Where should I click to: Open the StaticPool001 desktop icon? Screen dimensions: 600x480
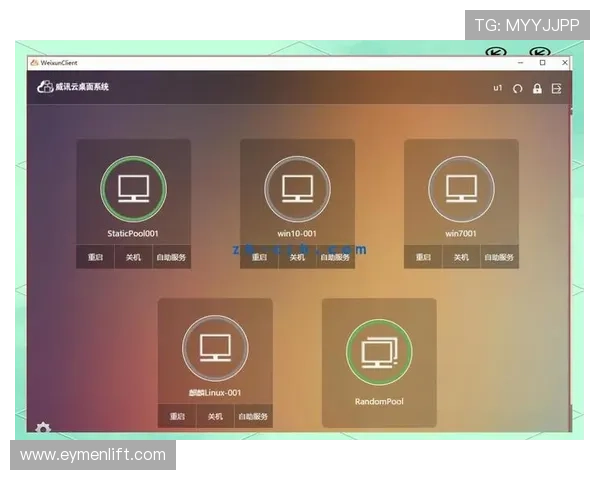pyautogui.click(x=133, y=187)
